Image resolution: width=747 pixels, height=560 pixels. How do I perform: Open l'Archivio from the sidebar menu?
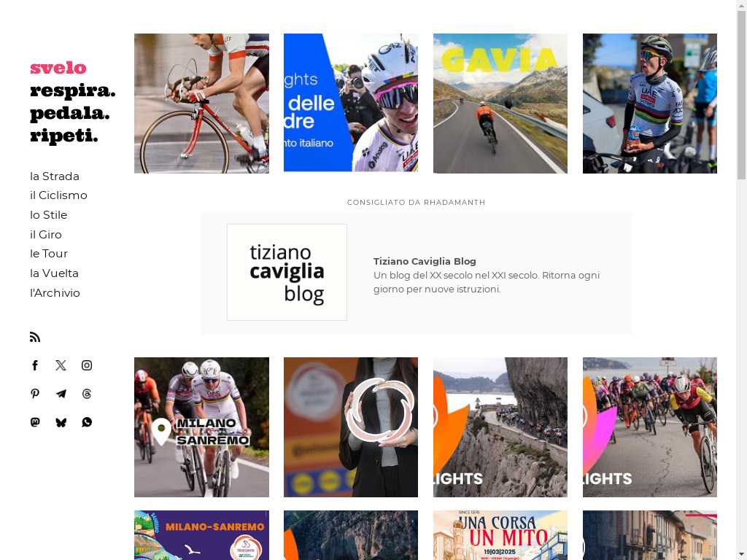point(55,293)
